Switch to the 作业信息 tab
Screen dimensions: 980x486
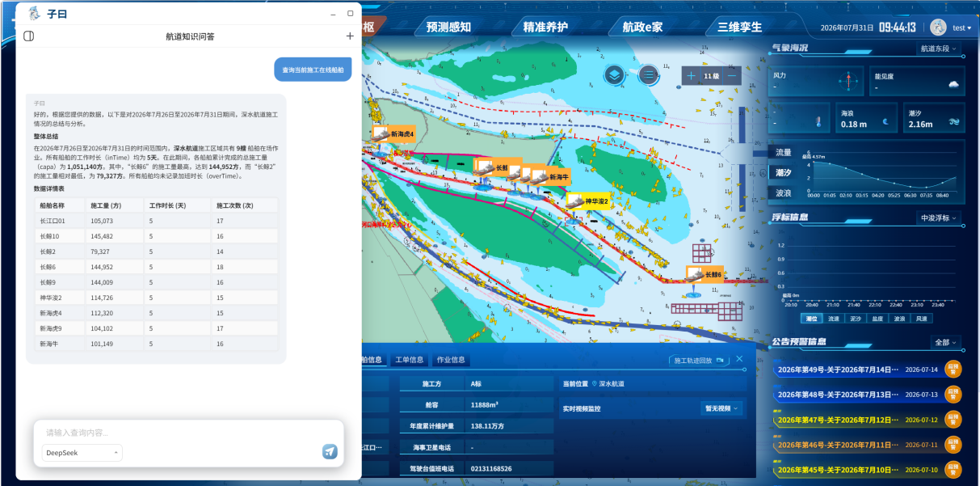(450, 360)
